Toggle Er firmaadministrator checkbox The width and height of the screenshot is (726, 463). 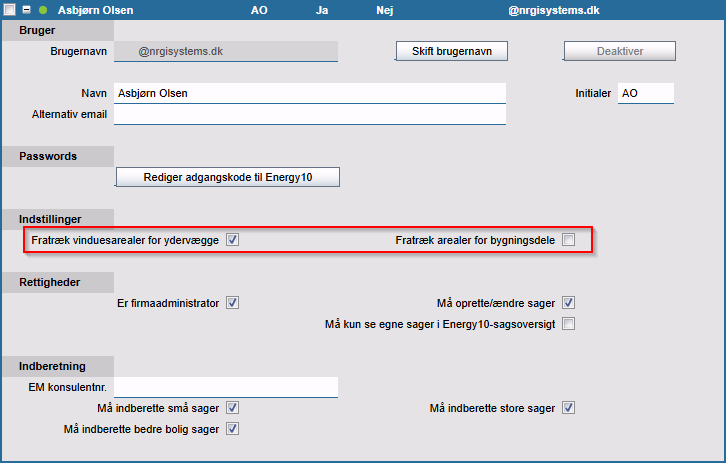232,303
